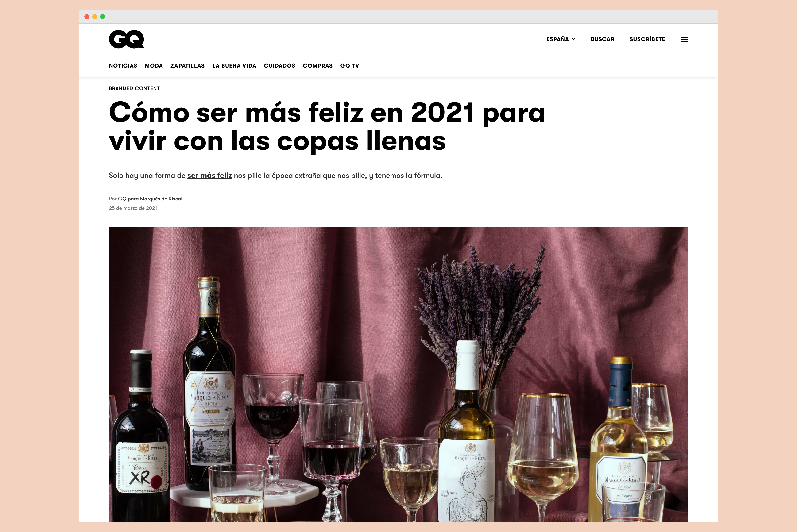Navigate to the Cuidados section

(279, 65)
